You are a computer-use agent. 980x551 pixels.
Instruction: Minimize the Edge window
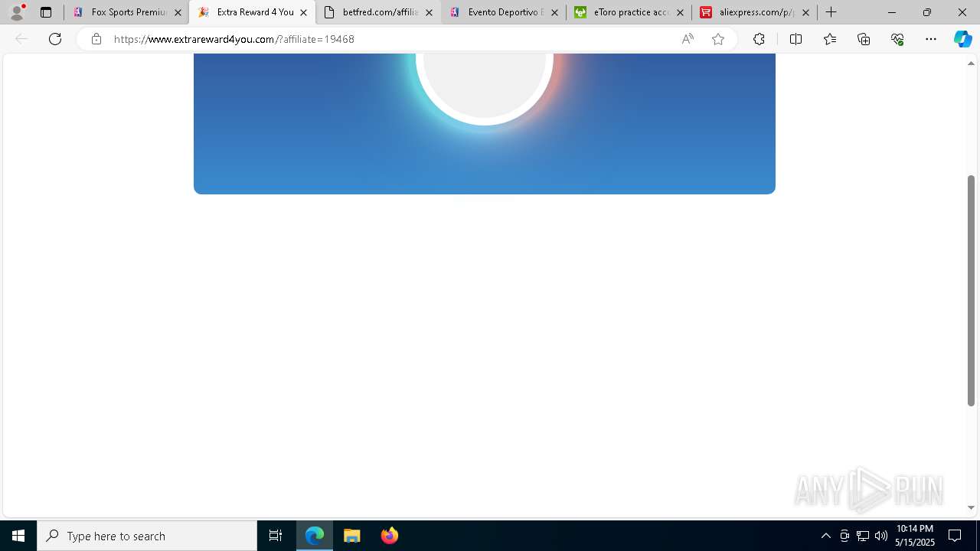tap(892, 12)
